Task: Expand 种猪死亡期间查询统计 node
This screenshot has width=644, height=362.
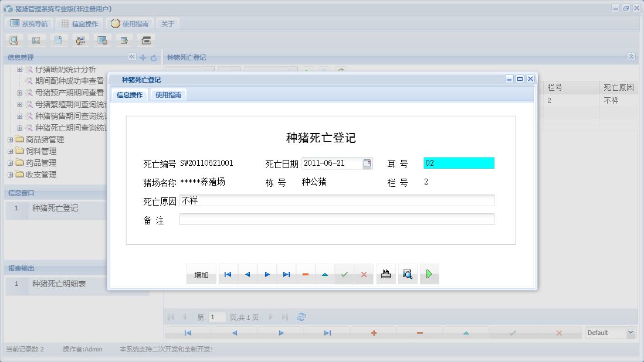Action: click(x=19, y=128)
